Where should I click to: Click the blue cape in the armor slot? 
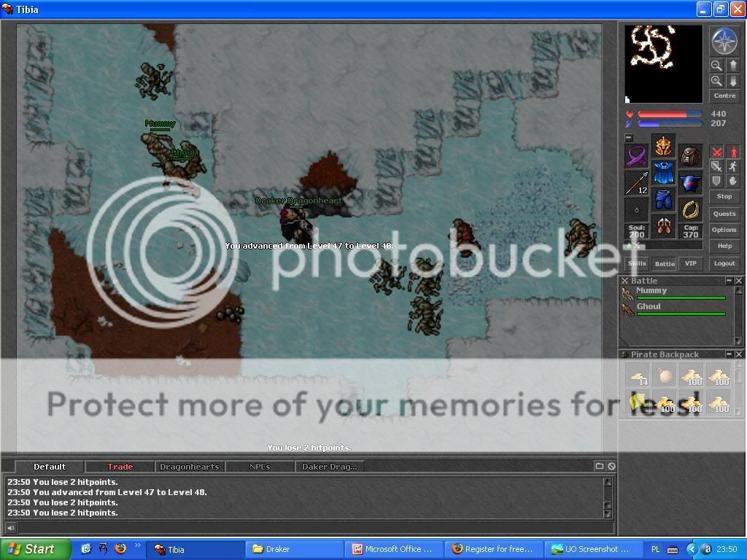pos(663,174)
